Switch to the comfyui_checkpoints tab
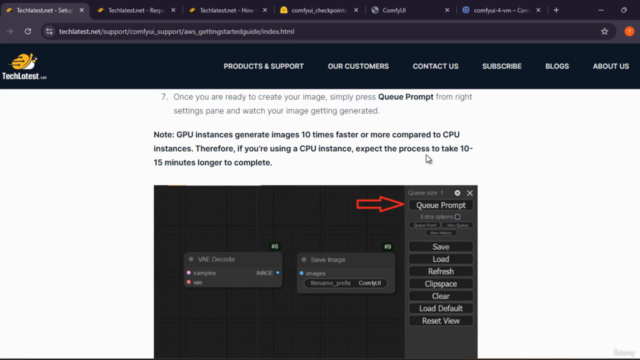 point(318,10)
